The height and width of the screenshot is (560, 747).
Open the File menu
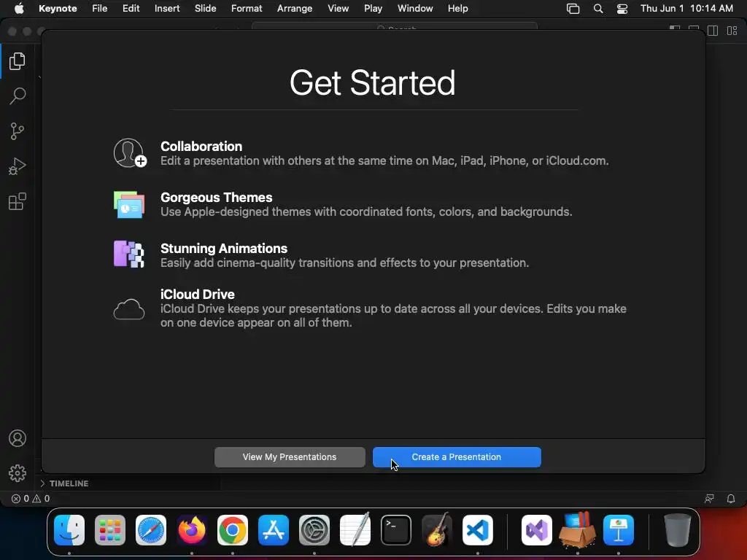(99, 9)
